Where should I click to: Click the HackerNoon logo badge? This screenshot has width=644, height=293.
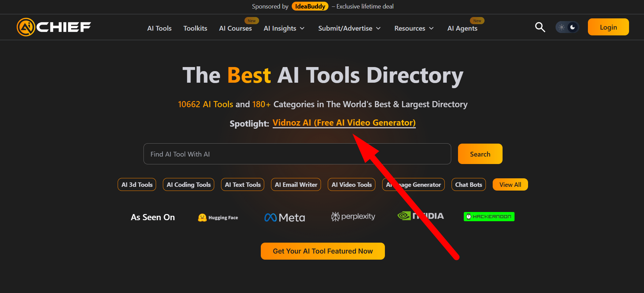click(x=489, y=216)
